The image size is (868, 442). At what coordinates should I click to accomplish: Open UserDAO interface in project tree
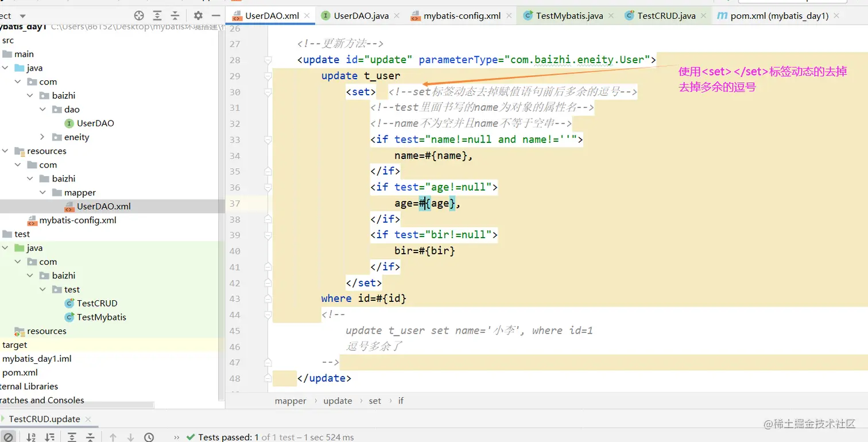(90, 123)
